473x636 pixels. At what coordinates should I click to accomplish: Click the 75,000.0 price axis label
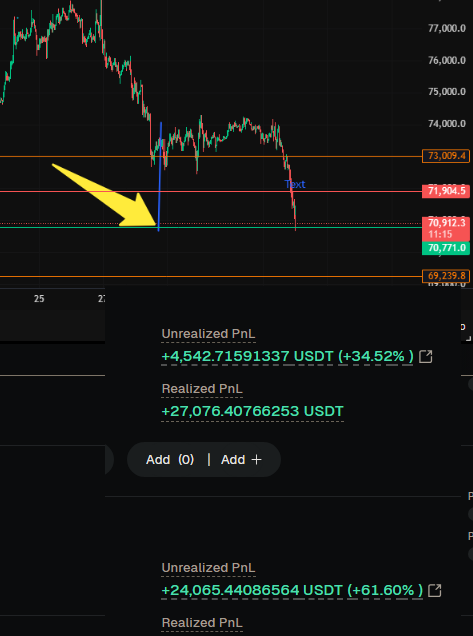[447, 92]
